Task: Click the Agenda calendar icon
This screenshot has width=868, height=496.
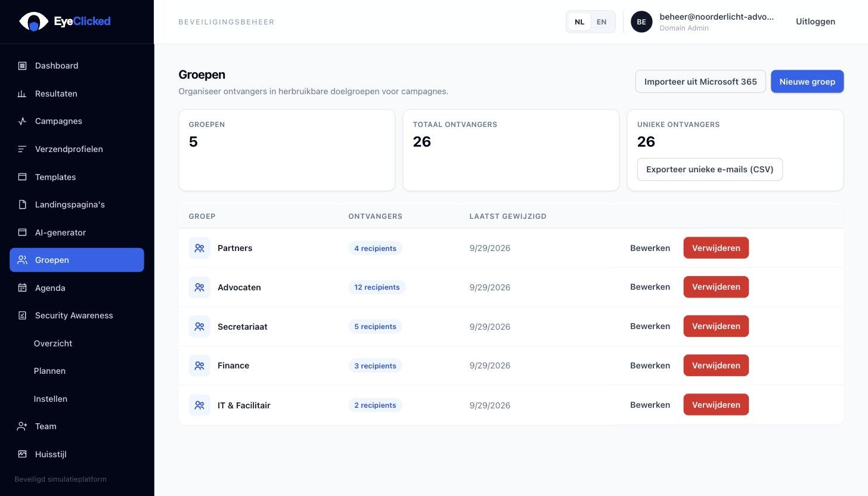Action: pyautogui.click(x=22, y=288)
